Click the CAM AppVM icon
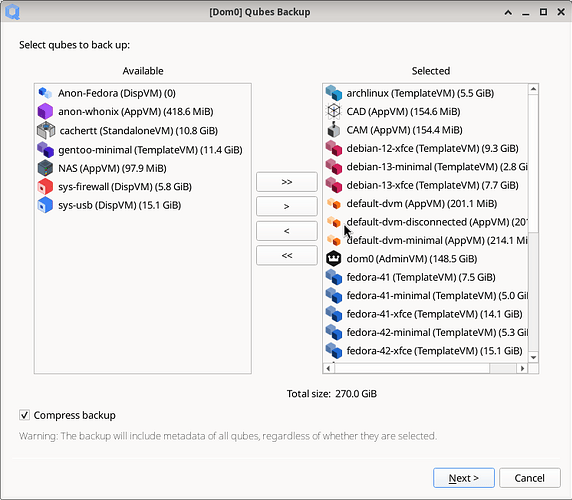Image resolution: width=572 pixels, height=500 pixels. click(333, 130)
